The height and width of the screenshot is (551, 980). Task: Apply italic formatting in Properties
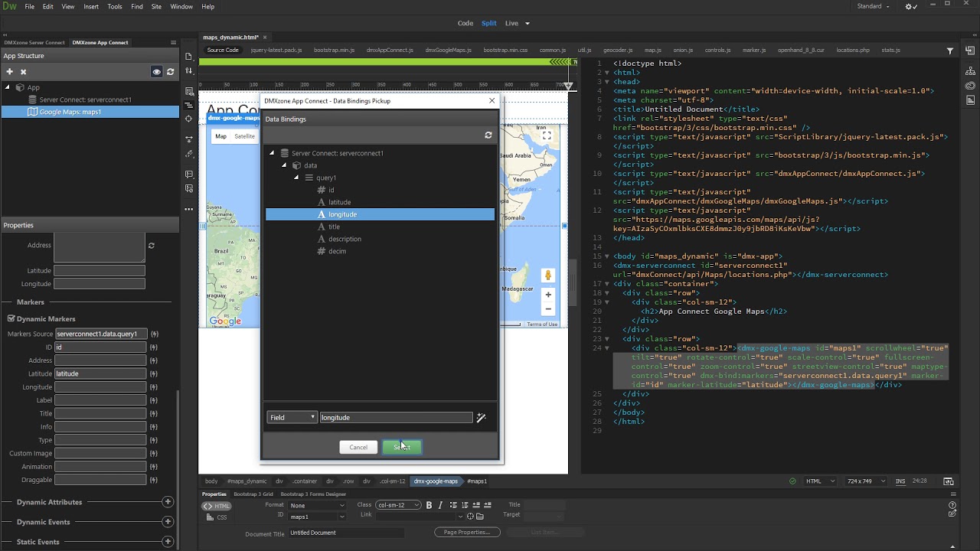click(440, 505)
